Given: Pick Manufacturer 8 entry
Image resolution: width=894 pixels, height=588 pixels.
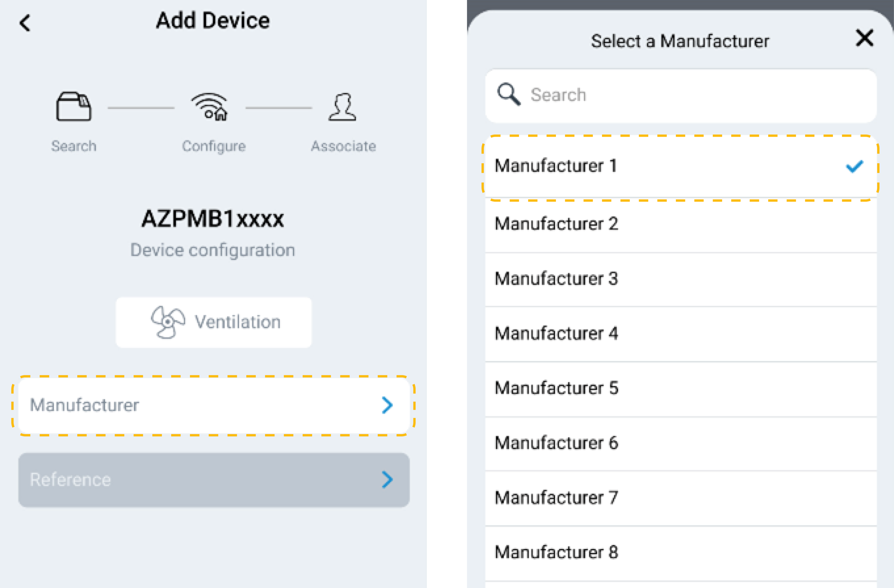Looking at the screenshot, I should click(x=556, y=553).
